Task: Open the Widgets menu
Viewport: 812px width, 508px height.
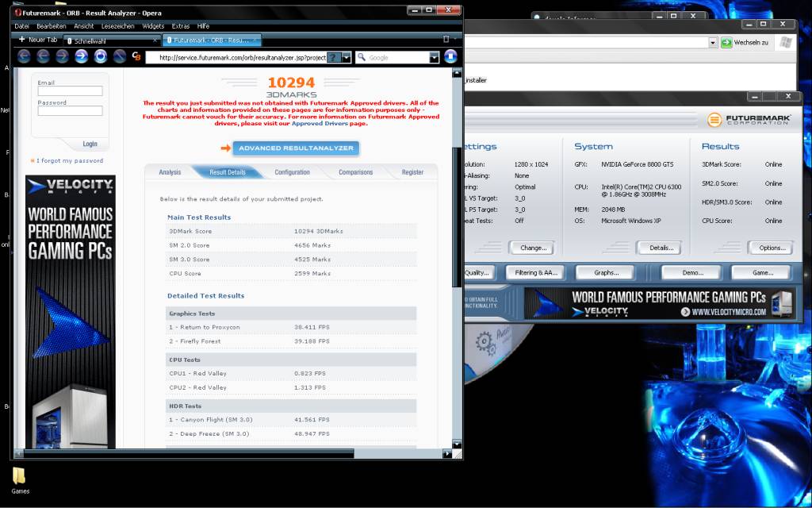Action: 153,26
